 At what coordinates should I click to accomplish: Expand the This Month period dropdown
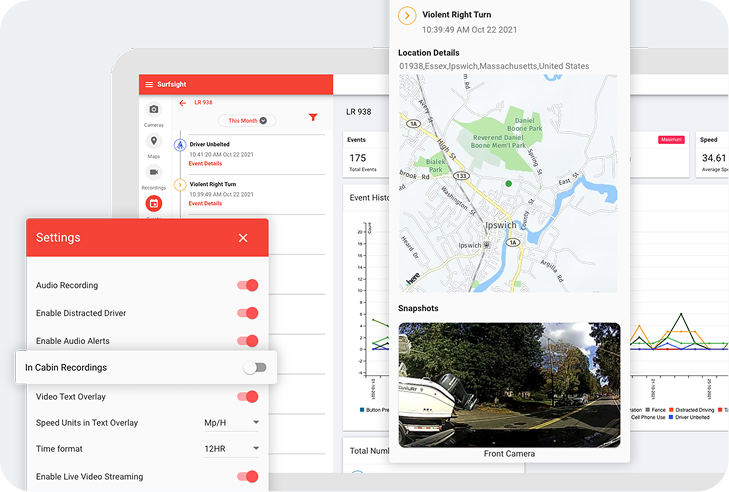(x=247, y=121)
